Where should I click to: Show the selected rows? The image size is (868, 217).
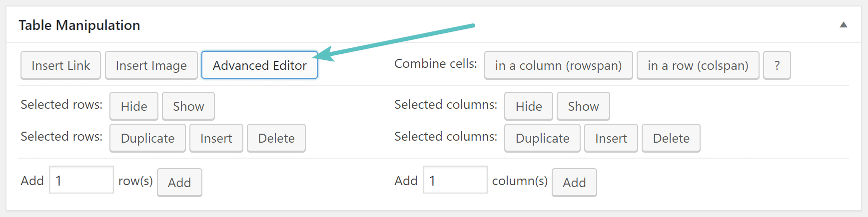coord(188,106)
